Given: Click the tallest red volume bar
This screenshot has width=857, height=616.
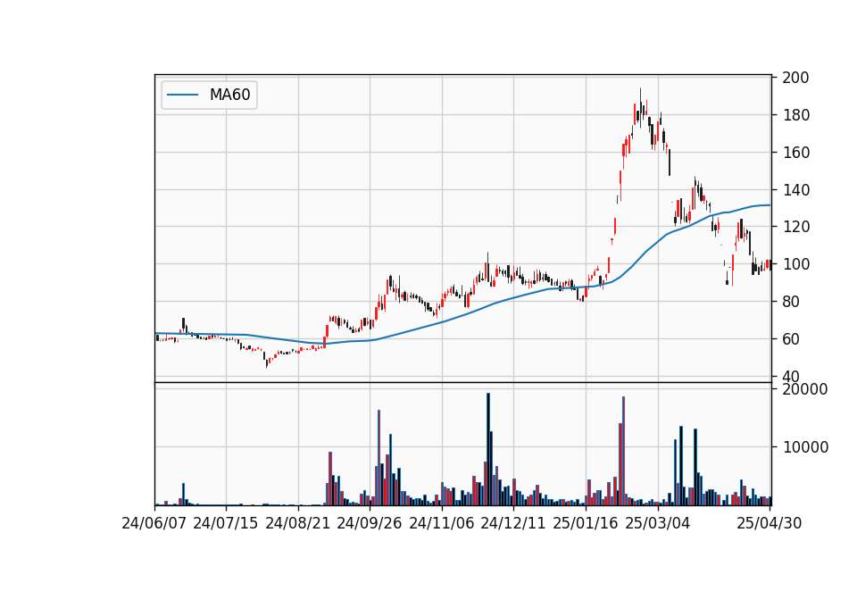Looking at the screenshot, I should pos(624,451).
